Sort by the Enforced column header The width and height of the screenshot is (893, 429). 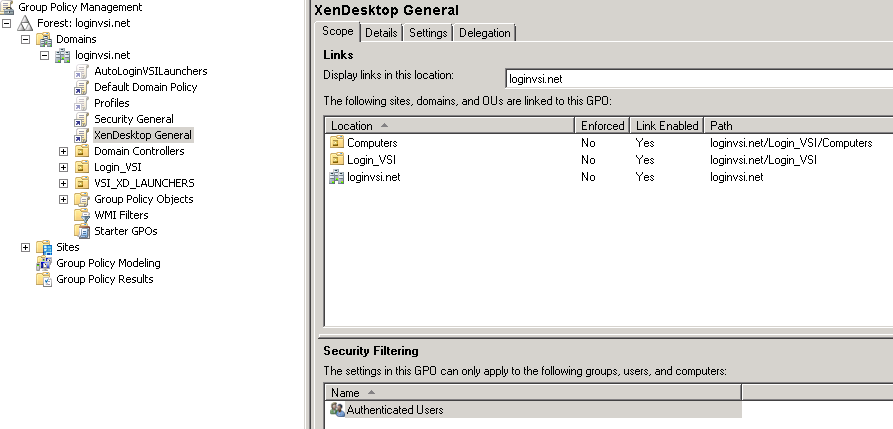point(602,126)
